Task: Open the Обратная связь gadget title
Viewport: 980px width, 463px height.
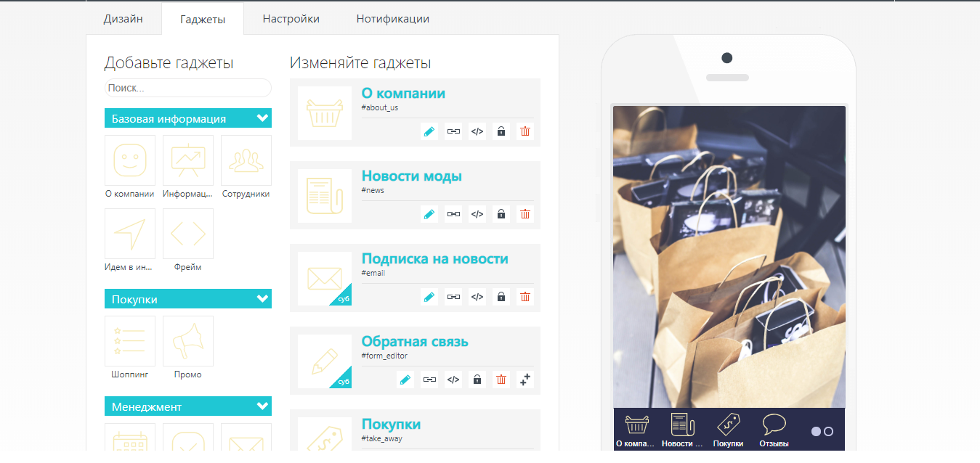Action: [x=415, y=342]
